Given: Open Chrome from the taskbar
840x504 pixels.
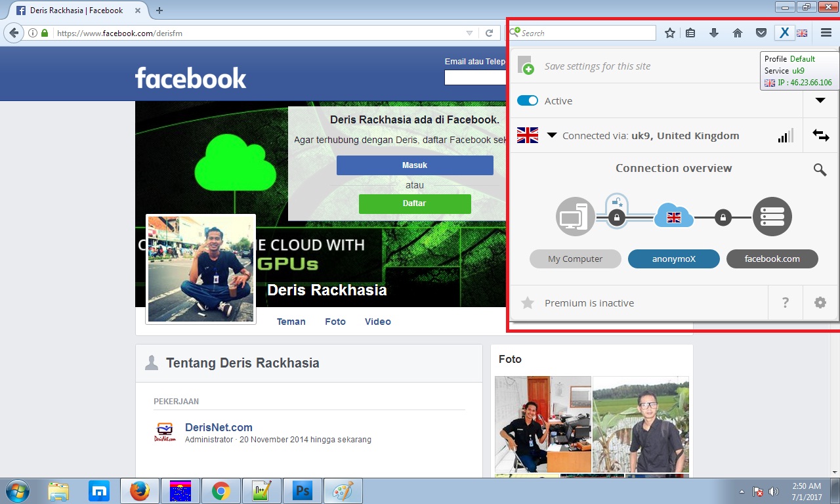Looking at the screenshot, I should coord(220,491).
